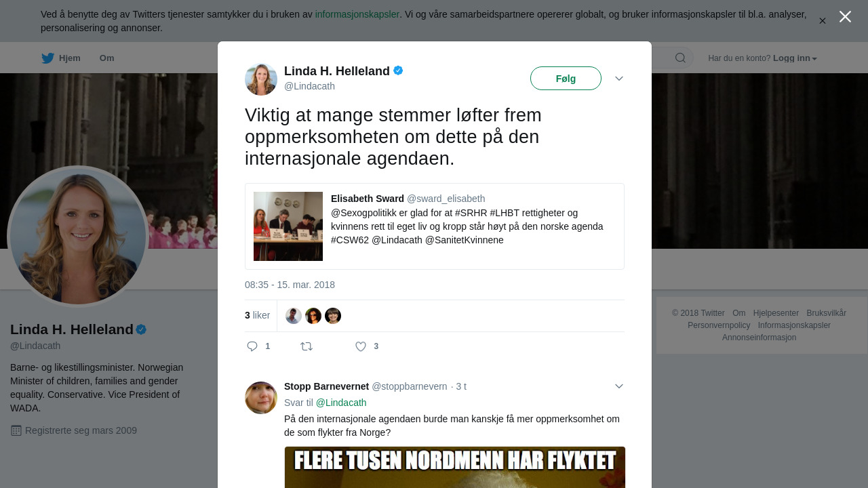Viewport: 868px width, 488px height.
Task: Click the search magnifier icon
Action: (x=680, y=58)
